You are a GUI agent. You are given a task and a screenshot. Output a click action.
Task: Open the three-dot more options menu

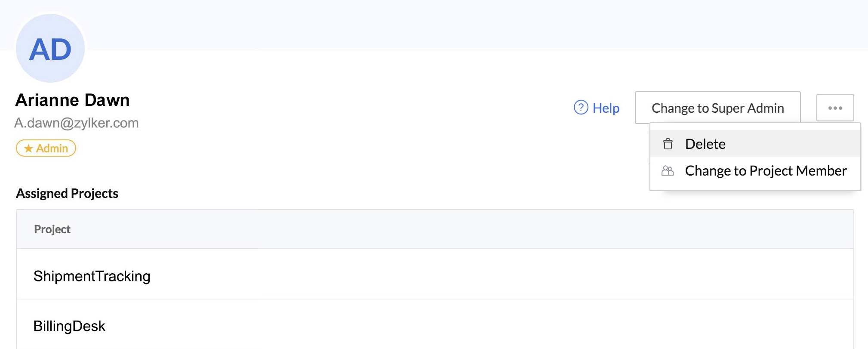pos(835,108)
